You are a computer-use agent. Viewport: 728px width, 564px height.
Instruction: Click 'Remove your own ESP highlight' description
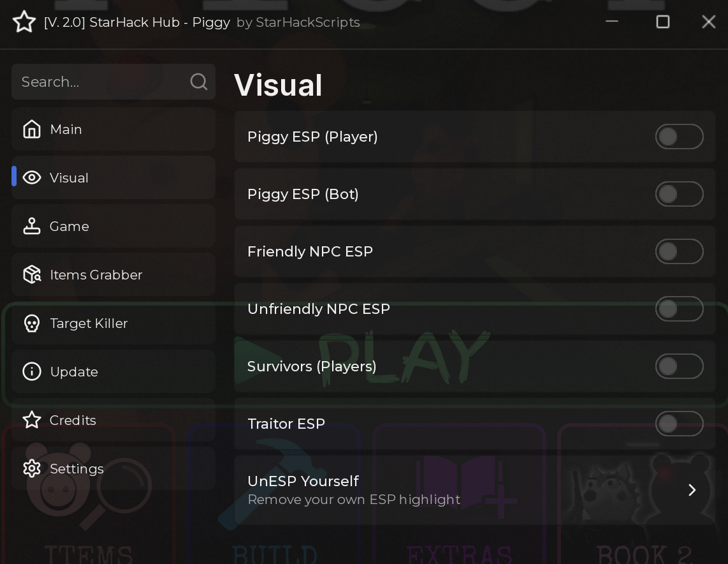click(354, 500)
